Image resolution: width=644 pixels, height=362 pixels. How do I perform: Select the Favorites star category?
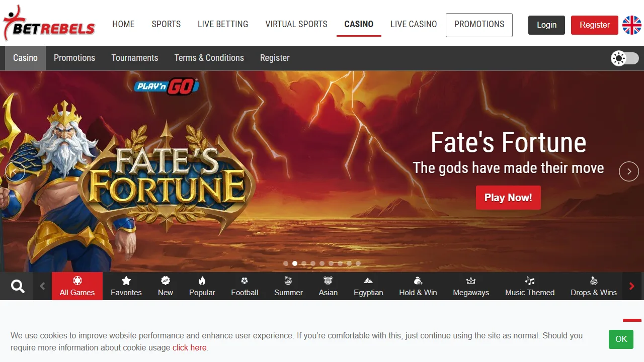point(126,286)
